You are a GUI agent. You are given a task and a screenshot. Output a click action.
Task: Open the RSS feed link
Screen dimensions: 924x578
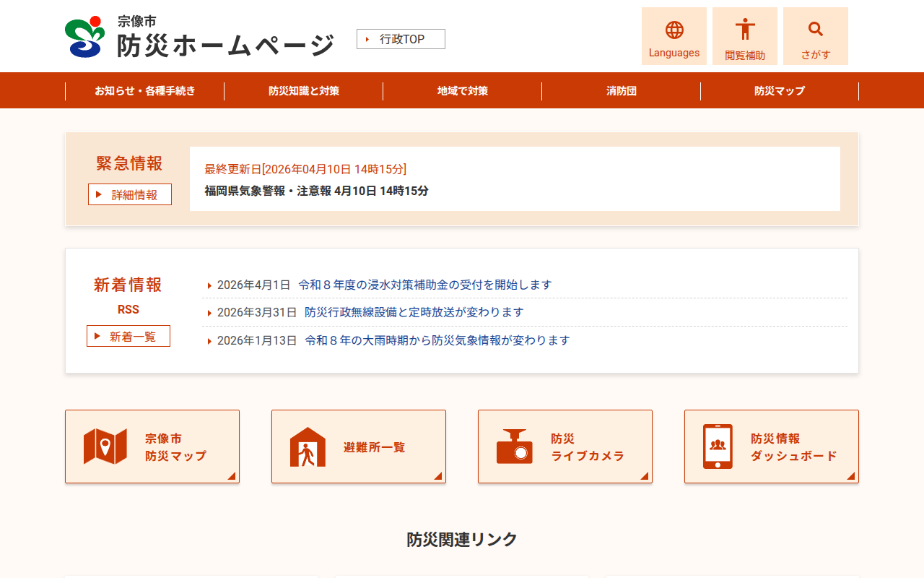pyautogui.click(x=128, y=310)
